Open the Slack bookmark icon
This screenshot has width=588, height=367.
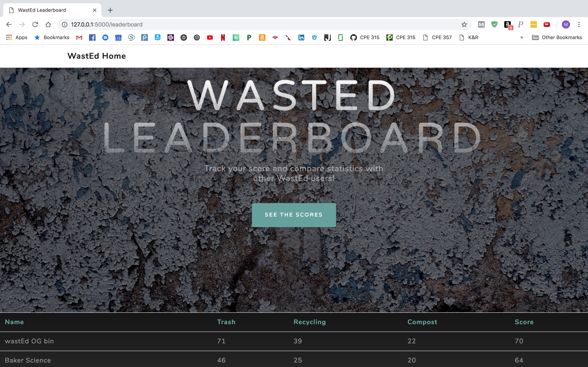(x=170, y=37)
